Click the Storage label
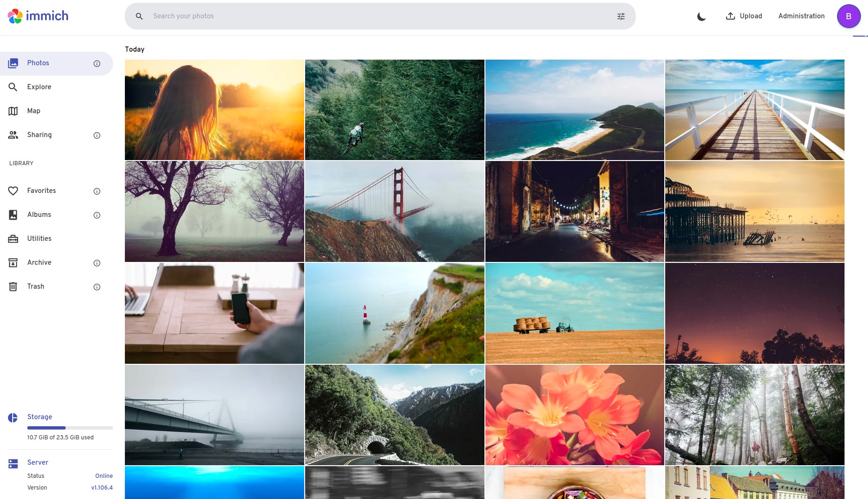Image resolution: width=868 pixels, height=499 pixels. [39, 417]
